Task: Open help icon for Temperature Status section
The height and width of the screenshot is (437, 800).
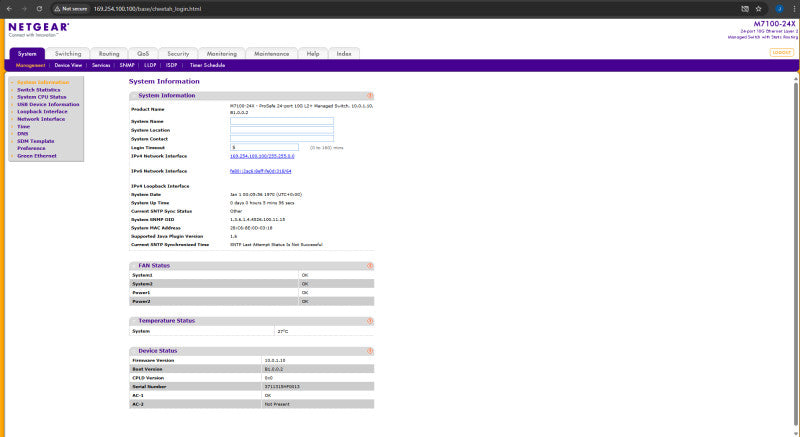Action: click(370, 321)
